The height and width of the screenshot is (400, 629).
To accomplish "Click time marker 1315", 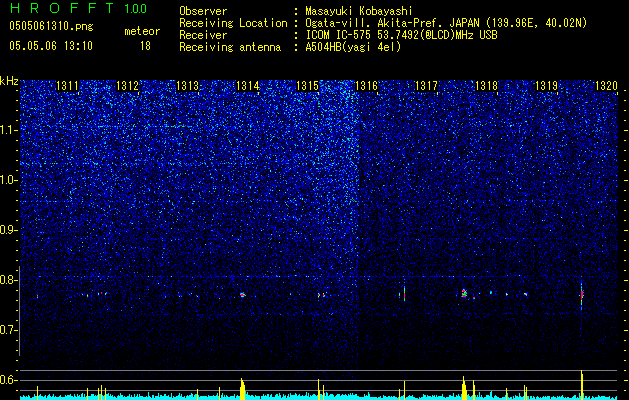I will click(307, 86).
